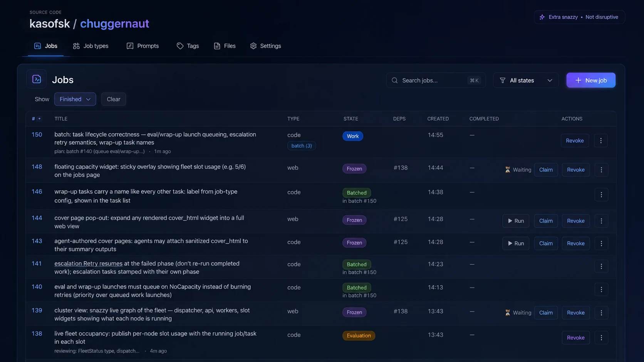Screen dimensions: 644x362
Task: Click the #138 dependency on job 148
Action: (x=401, y=168)
